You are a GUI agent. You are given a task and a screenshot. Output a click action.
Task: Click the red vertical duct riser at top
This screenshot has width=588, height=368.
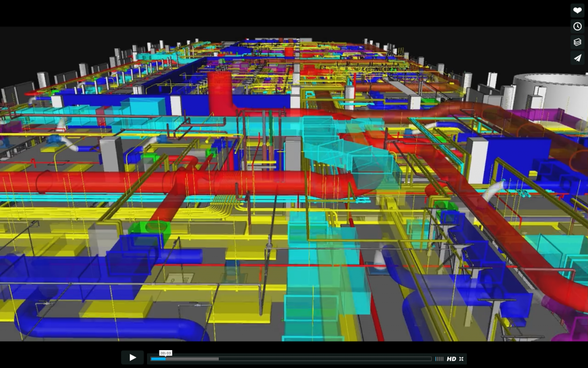(219, 92)
